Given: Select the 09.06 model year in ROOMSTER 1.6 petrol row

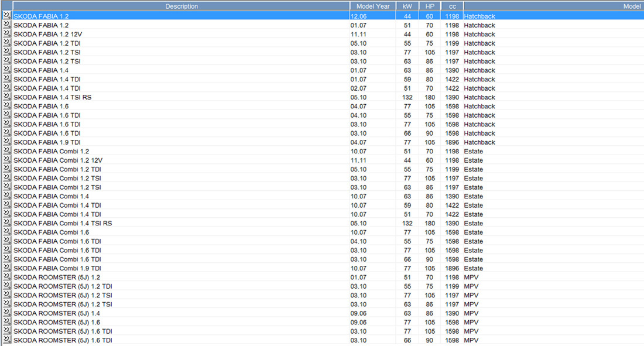Looking at the screenshot, I should point(358,322).
